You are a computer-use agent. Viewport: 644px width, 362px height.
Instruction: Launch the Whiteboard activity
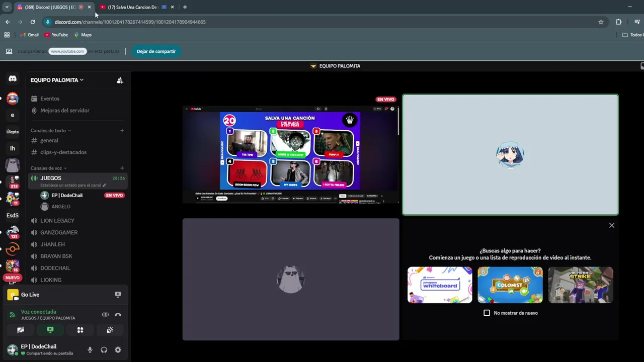pos(440,285)
